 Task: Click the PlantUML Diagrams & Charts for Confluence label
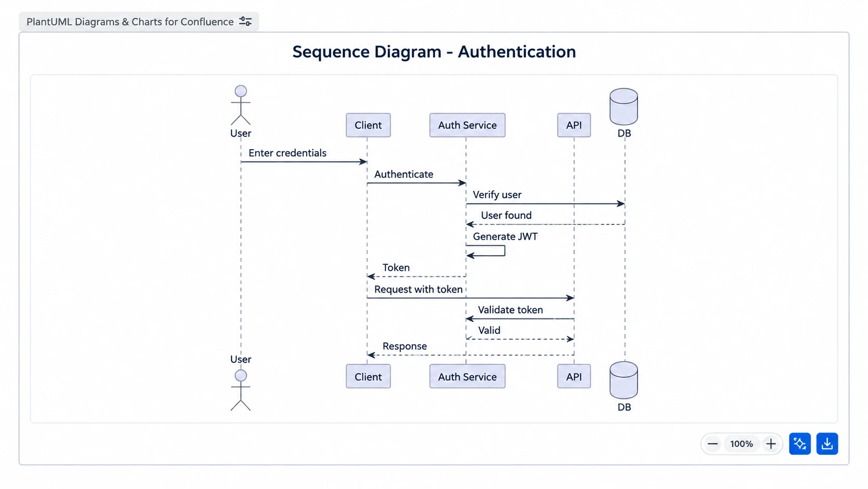[x=130, y=22]
